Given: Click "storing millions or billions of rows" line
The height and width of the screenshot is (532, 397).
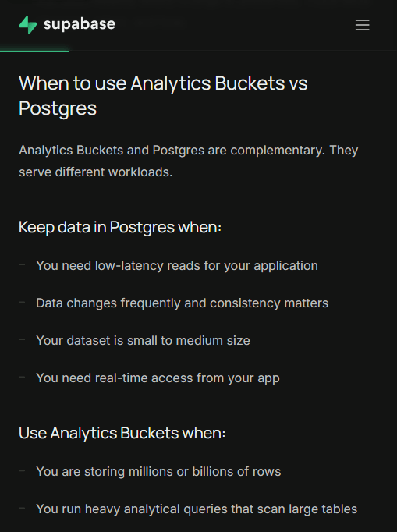Looking at the screenshot, I should click(158, 472).
